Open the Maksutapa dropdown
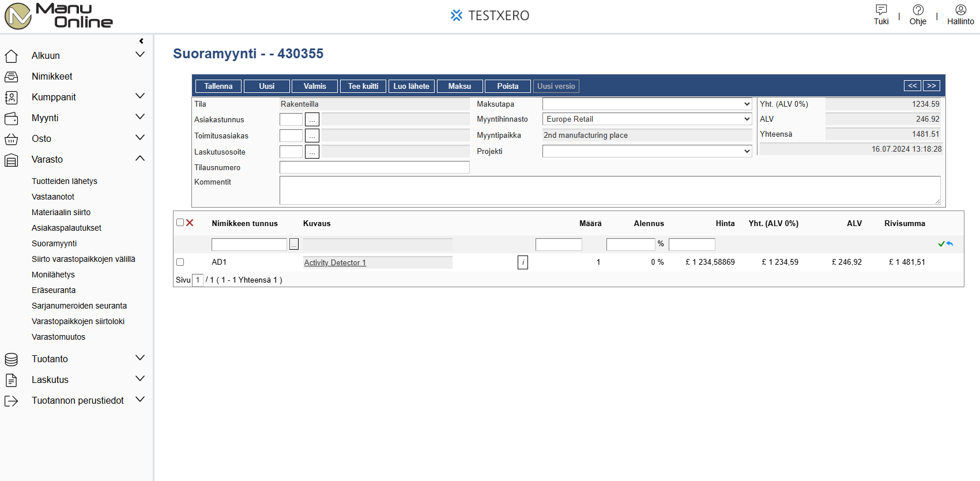 pos(647,104)
